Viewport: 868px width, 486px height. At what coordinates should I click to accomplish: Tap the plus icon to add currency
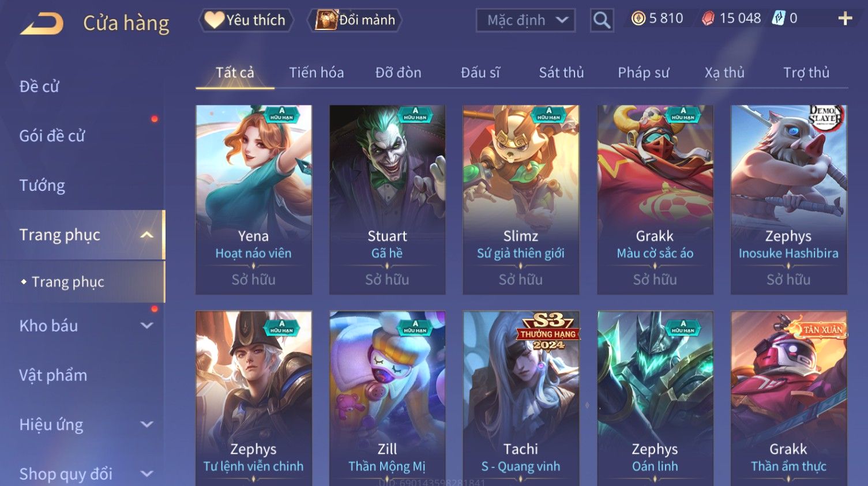[845, 19]
